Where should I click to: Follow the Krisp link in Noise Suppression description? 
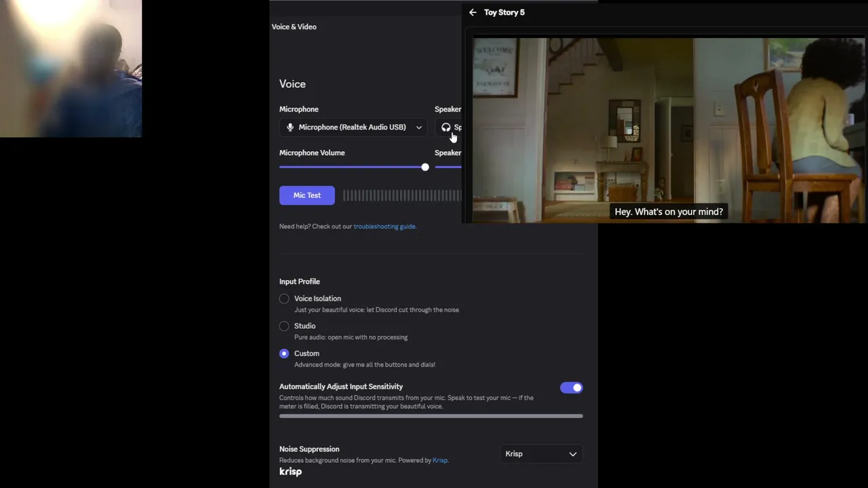(440, 460)
